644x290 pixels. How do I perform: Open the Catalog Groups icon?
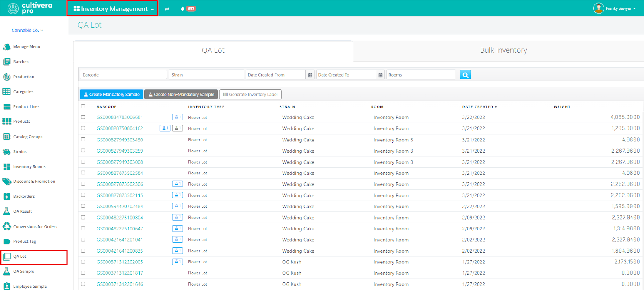(7, 137)
